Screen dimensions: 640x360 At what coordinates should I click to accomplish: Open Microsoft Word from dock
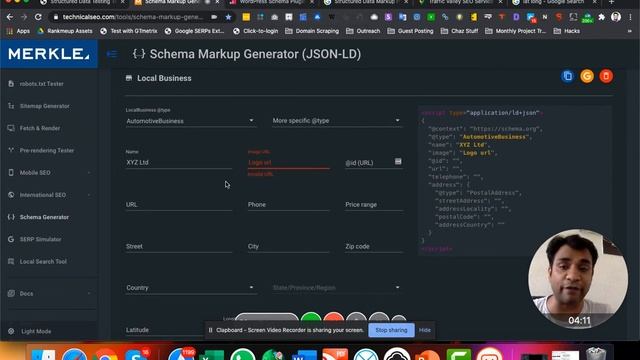(x=304, y=354)
